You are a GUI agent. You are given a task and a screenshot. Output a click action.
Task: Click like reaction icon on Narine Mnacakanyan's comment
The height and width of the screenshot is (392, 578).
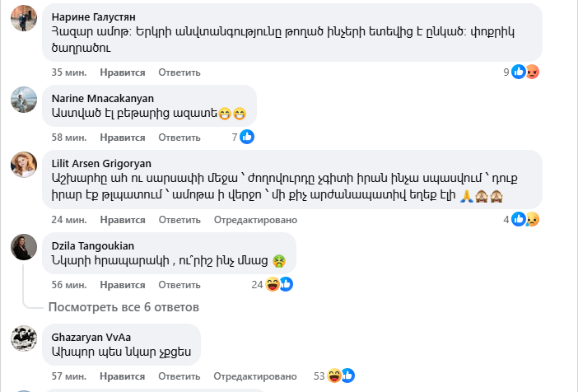(x=246, y=137)
